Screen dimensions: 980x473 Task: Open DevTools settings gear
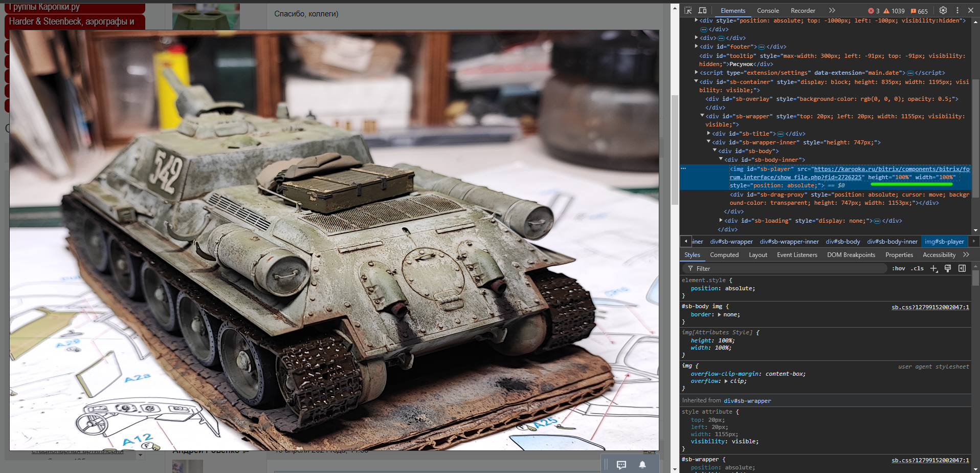[943, 10]
